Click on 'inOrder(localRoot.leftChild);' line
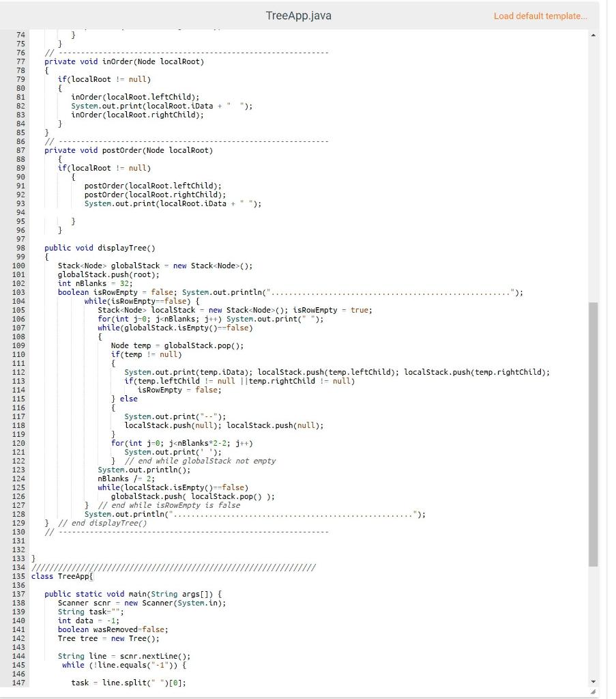Screen dimensions: 616x699 click(135, 97)
